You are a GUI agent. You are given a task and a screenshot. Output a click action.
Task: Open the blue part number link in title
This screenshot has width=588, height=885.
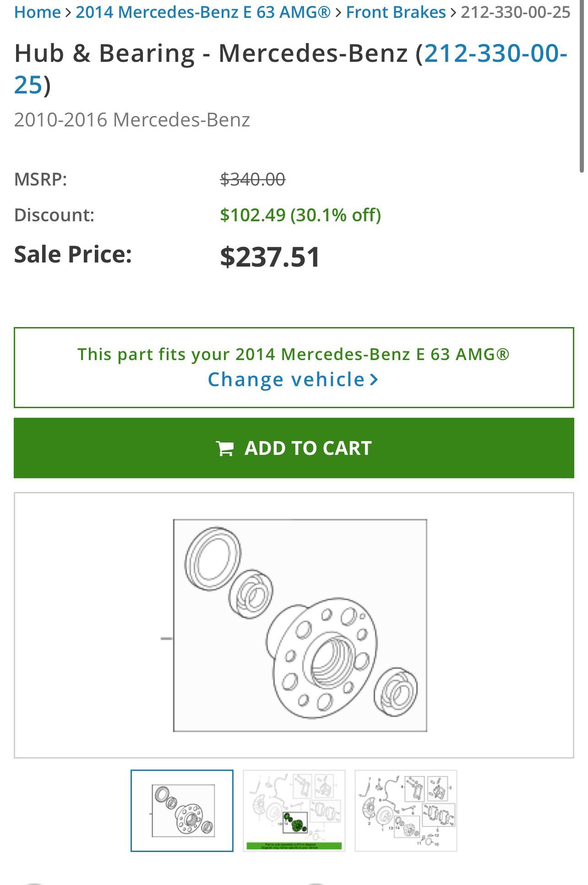coord(495,54)
